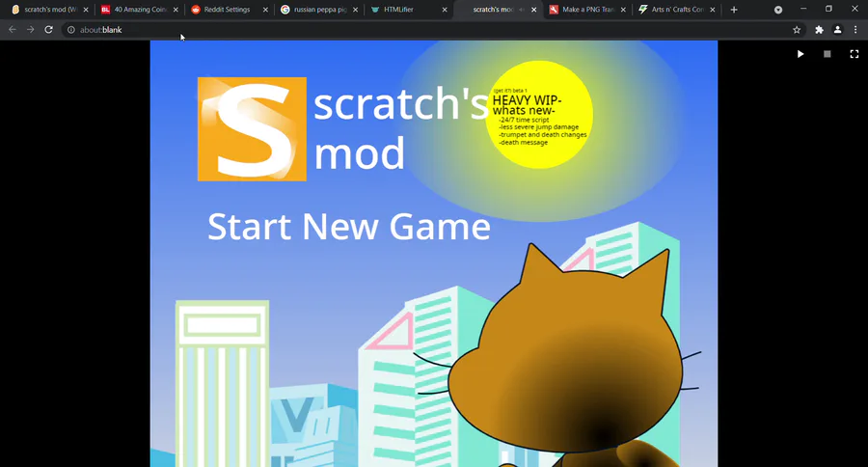The height and width of the screenshot is (467, 868).
Task: Open the russian peppa pig tab
Action: (317, 10)
